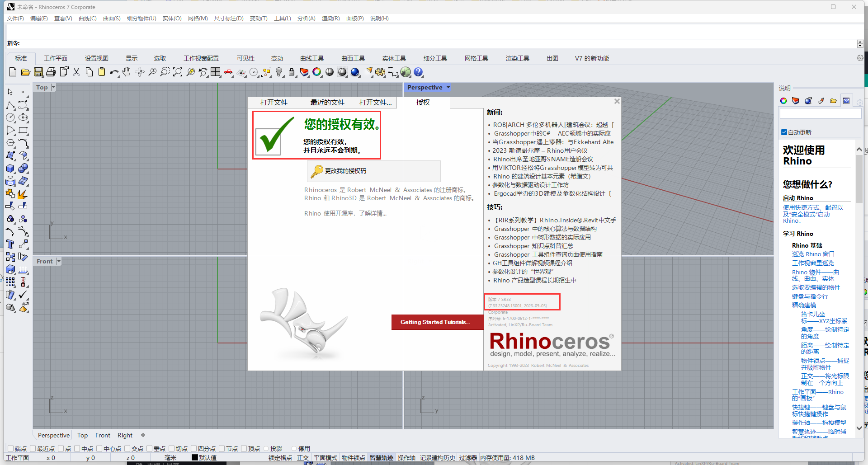
Task: Click the gear Options icon
Action: (381, 72)
